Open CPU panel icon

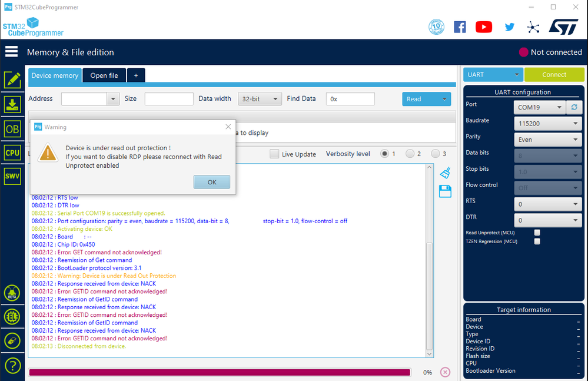coord(12,153)
